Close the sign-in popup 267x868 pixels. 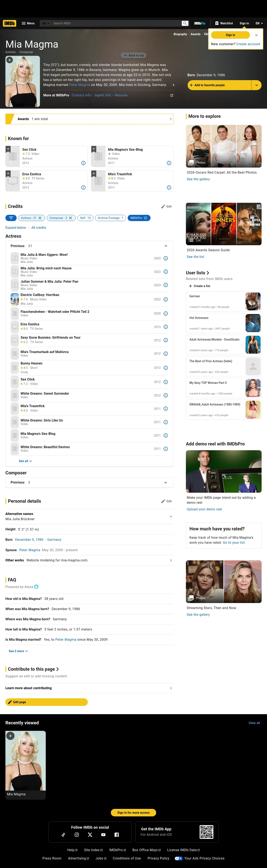pyautogui.click(x=256, y=35)
